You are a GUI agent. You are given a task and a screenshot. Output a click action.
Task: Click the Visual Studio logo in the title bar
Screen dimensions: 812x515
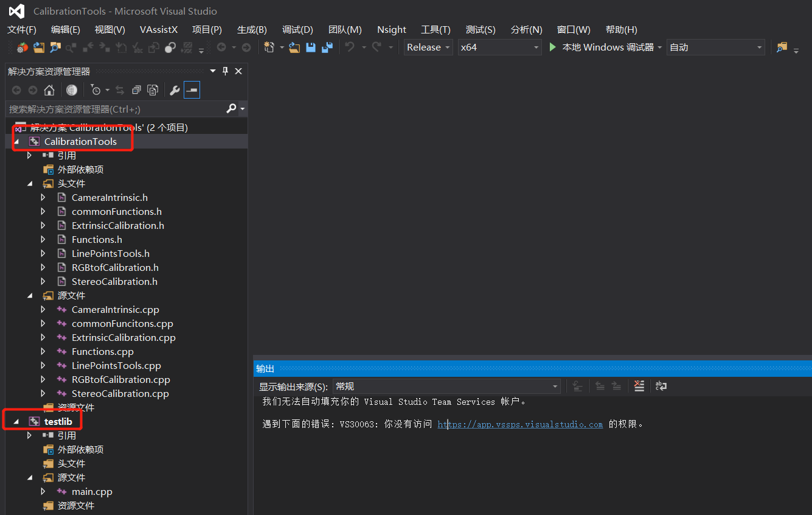coord(16,11)
